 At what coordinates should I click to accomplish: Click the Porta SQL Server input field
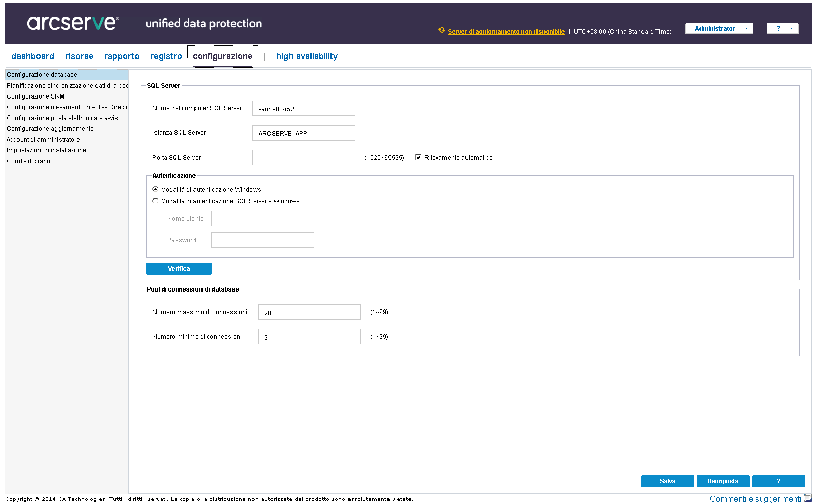point(303,158)
